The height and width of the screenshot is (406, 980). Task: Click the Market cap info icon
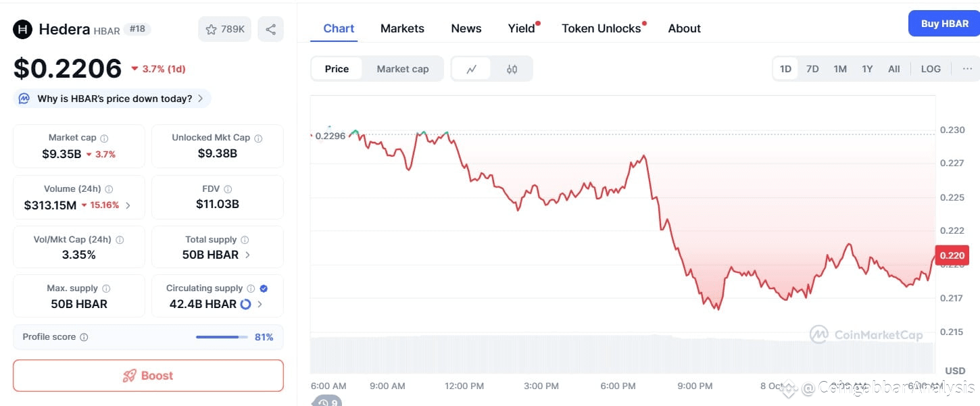click(104, 138)
